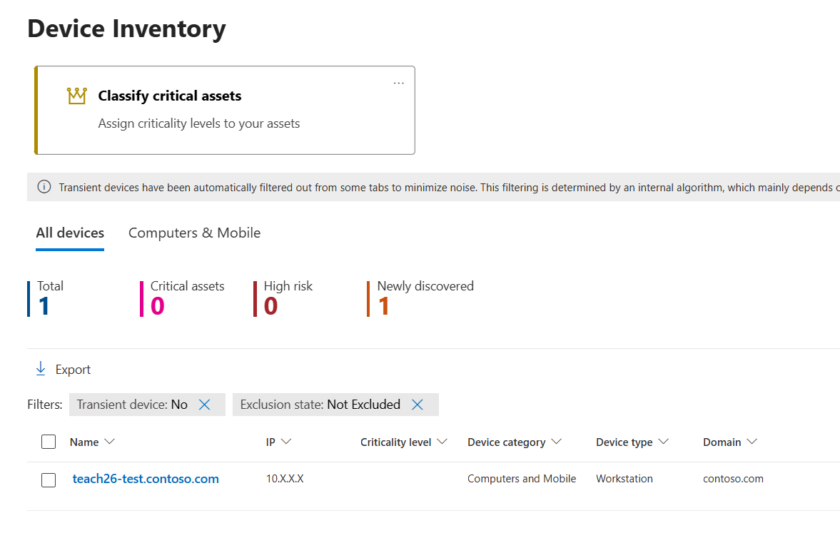The width and height of the screenshot is (840, 548).
Task: Open the IP column dropdown
Action: point(287,442)
